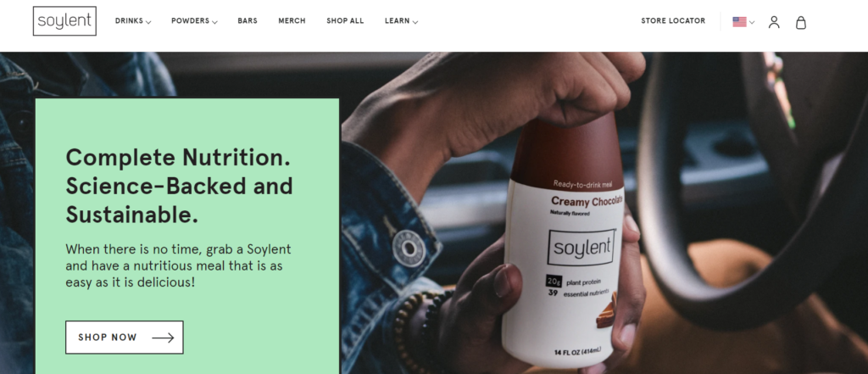
Task: Click the Complete Nutrition headline text
Action: point(180,187)
